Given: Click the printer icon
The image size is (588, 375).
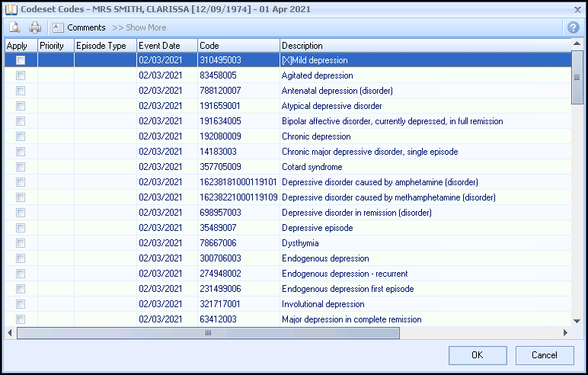Looking at the screenshot, I should tap(35, 27).
